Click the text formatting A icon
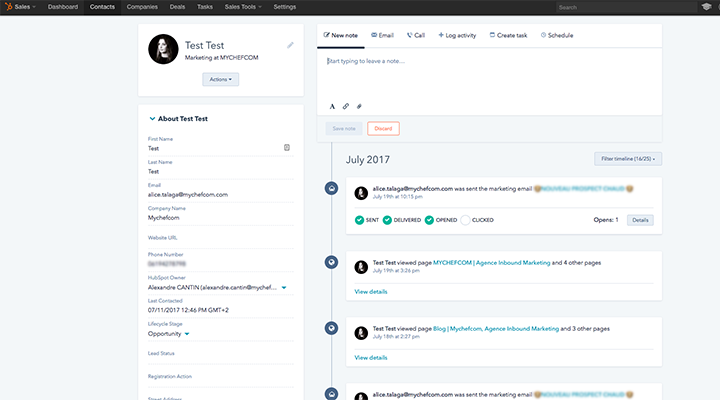Image resolution: width=720 pixels, height=400 pixels. click(x=332, y=106)
